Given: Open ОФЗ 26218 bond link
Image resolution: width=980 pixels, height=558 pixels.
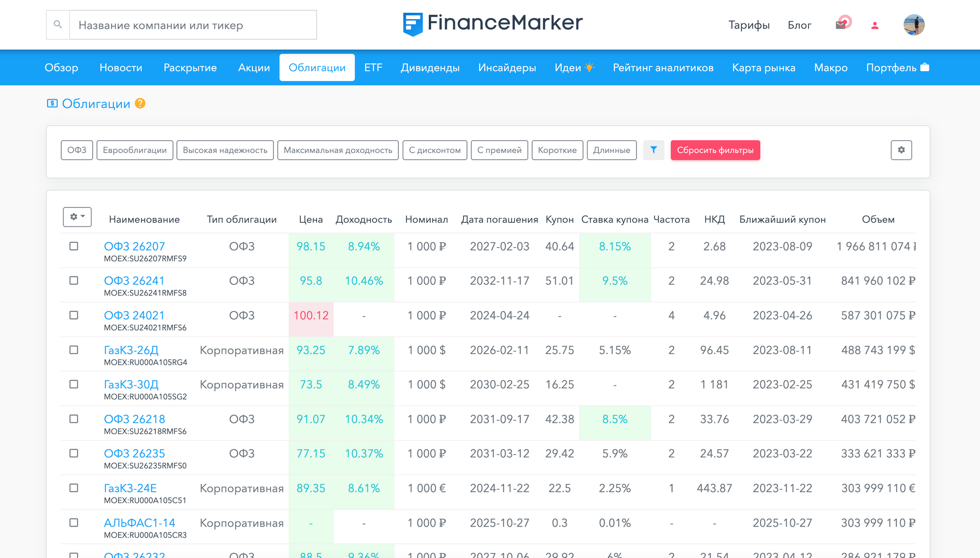Looking at the screenshot, I should tap(134, 419).
